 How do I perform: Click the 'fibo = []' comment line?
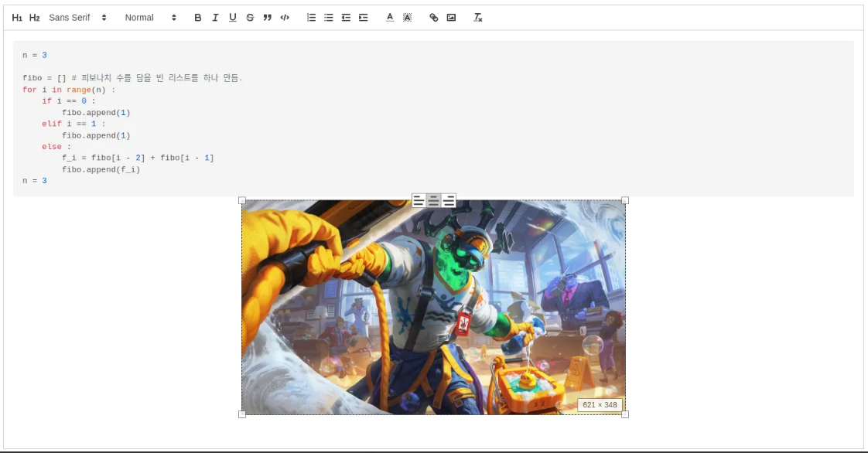(x=132, y=78)
